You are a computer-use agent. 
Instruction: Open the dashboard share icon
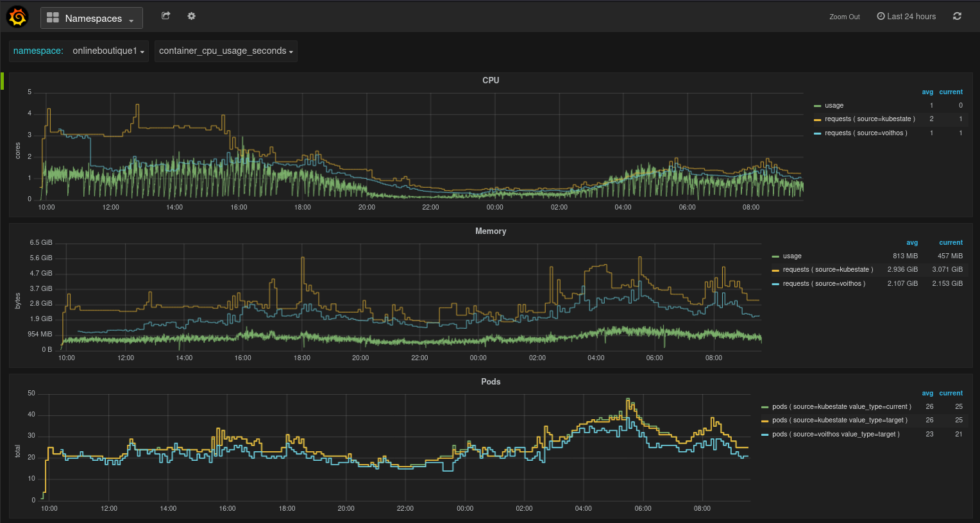coord(165,15)
